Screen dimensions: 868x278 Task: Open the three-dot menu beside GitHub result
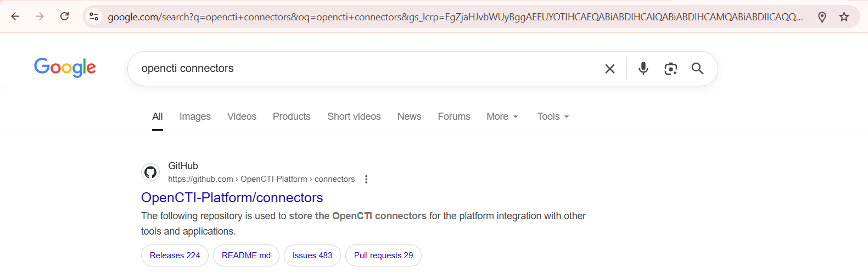pyautogui.click(x=366, y=179)
